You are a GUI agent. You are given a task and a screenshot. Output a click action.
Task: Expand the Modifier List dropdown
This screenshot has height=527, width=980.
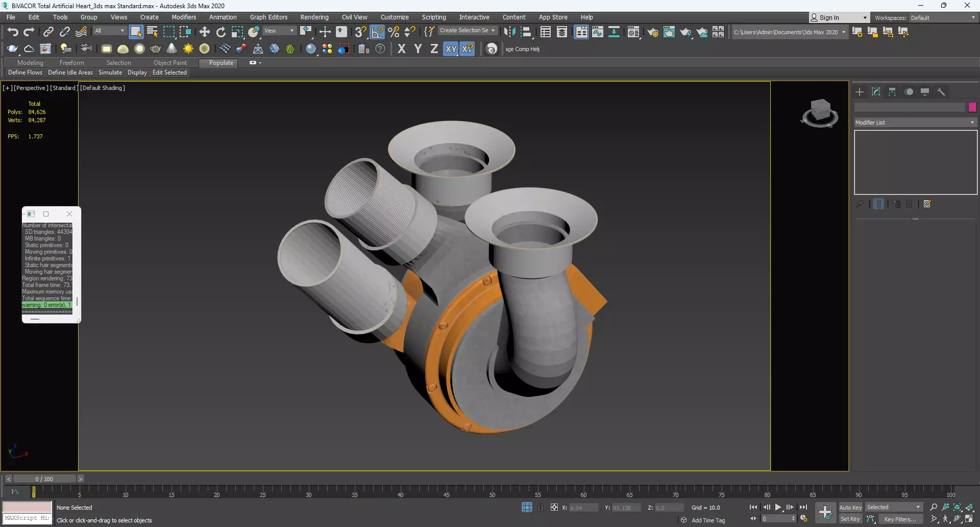point(915,123)
